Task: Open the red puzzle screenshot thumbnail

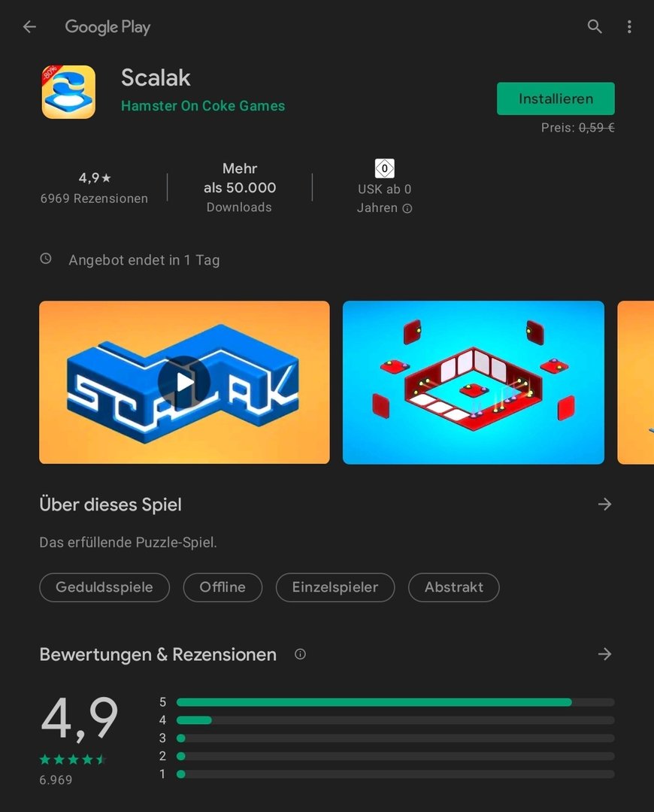Action: 474,382
